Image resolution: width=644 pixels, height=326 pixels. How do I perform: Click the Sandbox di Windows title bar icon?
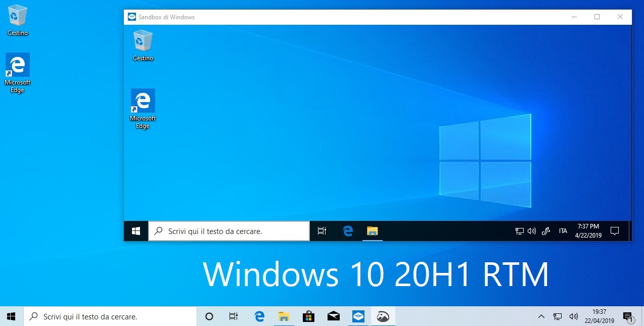tap(131, 17)
